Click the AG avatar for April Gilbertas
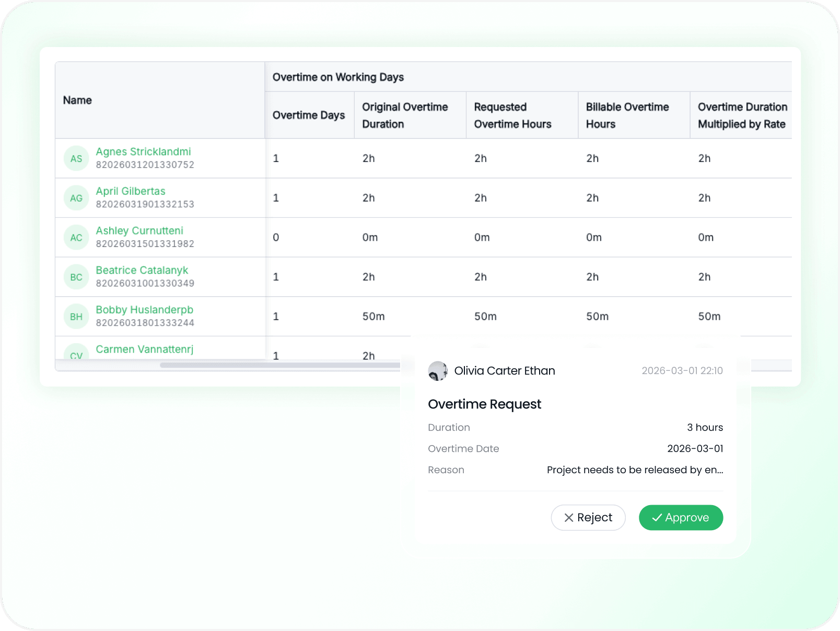Screen dimensions: 840x631 point(76,198)
